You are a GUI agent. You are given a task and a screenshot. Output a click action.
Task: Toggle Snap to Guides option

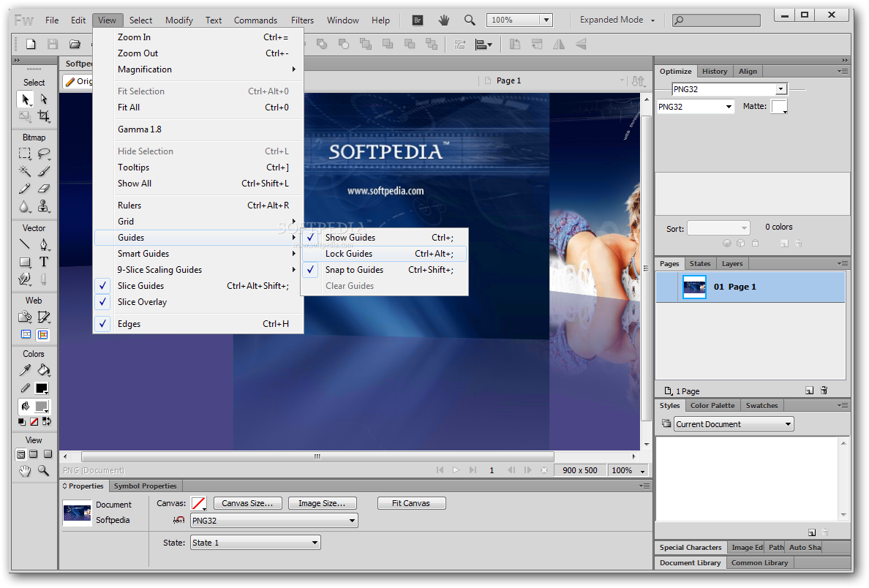(x=385, y=270)
